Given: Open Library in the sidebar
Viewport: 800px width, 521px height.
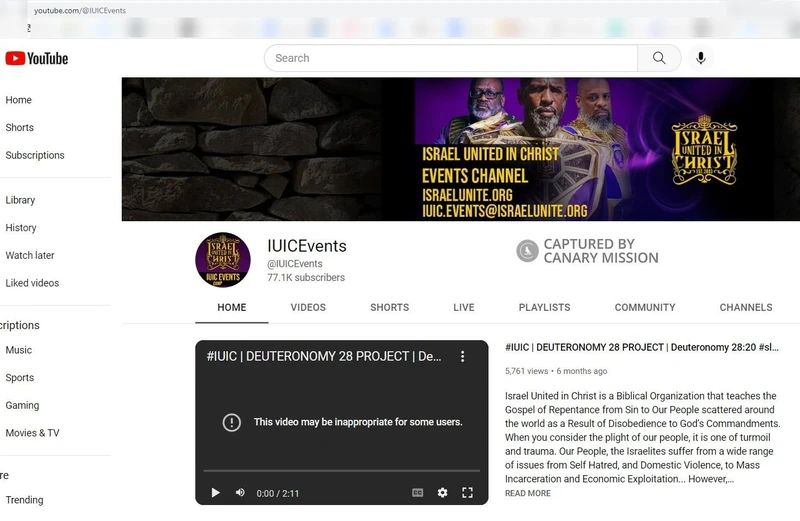Looking at the screenshot, I should (20, 200).
